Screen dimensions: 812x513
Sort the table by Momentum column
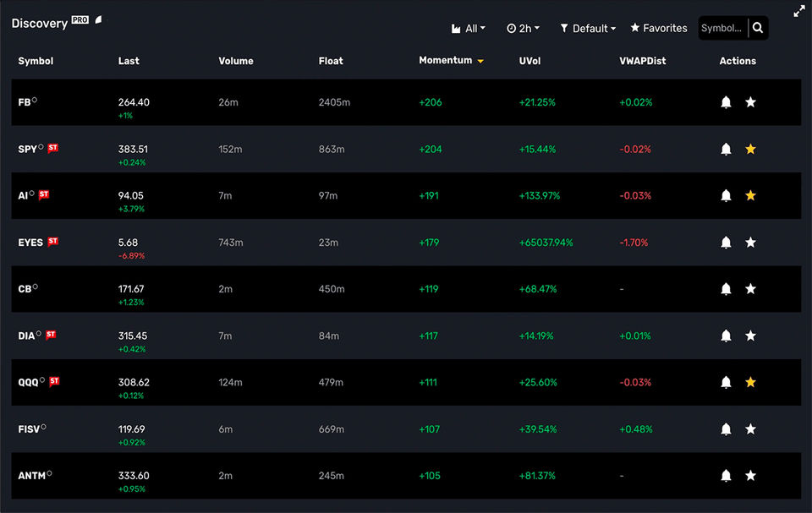[x=446, y=61]
